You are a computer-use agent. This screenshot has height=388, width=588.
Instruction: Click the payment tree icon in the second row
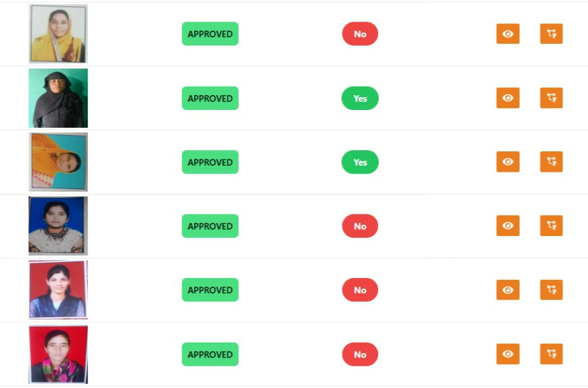(551, 98)
